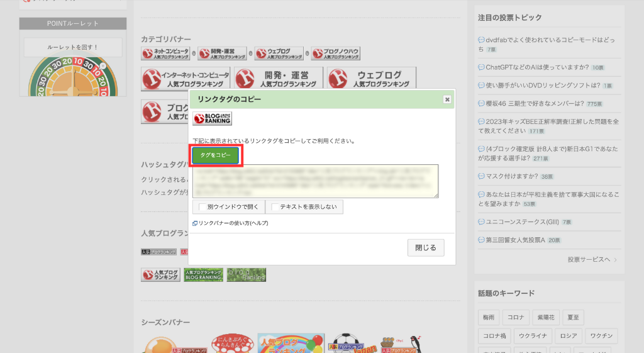Open 櫻坂46 三期生で好きなメンバーは? topic

pos(535,104)
